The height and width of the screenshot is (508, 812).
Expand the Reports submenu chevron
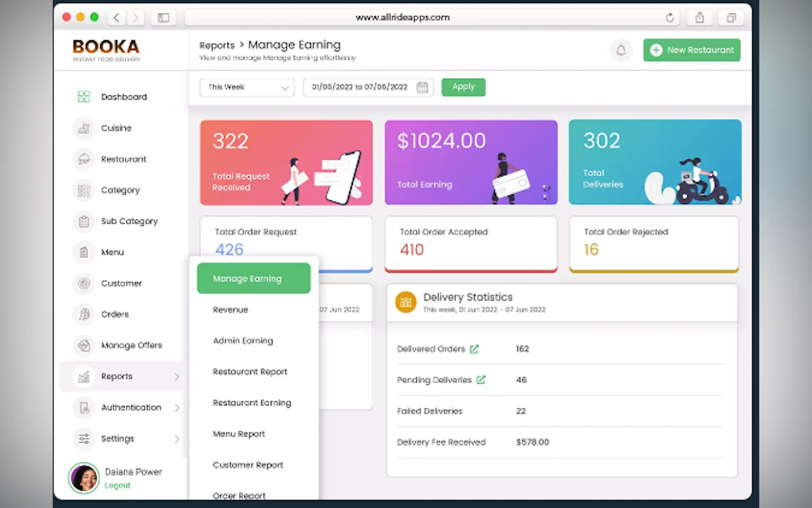point(177,377)
